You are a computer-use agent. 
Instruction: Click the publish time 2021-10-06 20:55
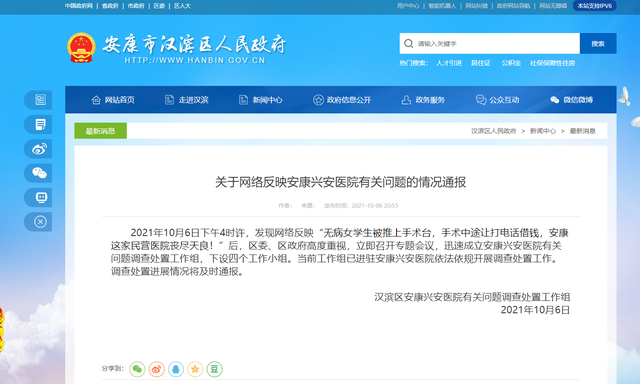pos(375,206)
